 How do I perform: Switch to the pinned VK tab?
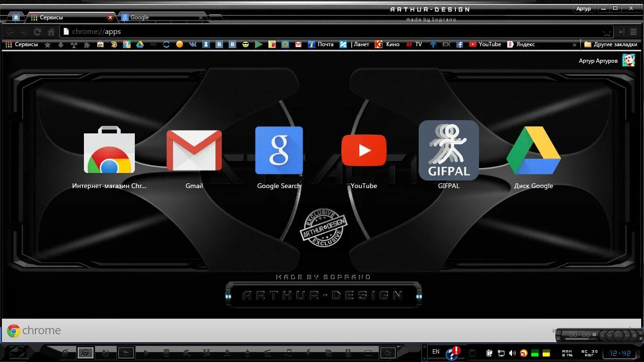tap(16, 17)
